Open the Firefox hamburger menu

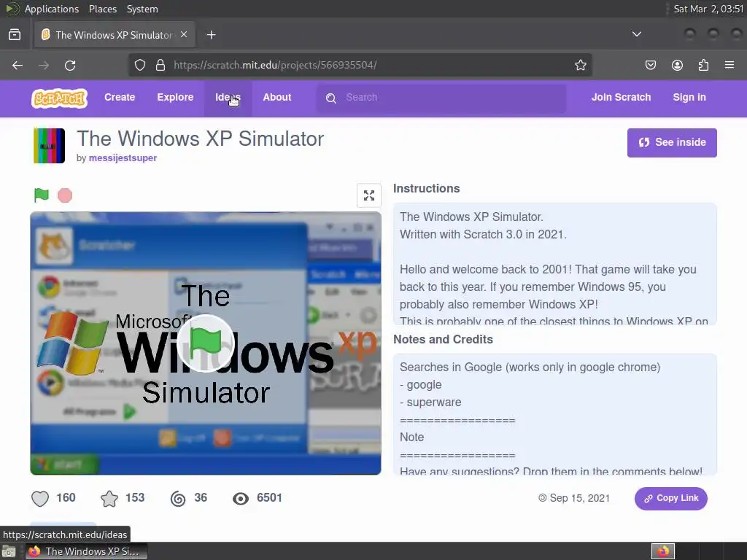click(x=729, y=65)
